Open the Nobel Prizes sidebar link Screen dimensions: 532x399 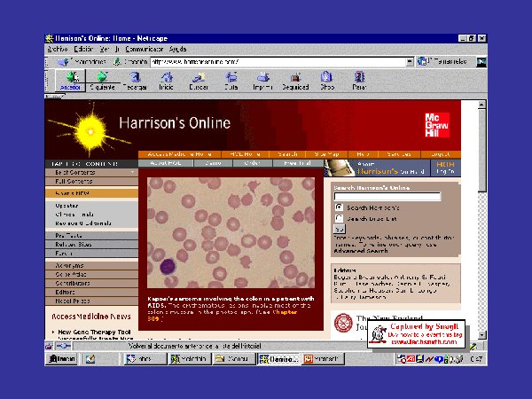point(91,301)
